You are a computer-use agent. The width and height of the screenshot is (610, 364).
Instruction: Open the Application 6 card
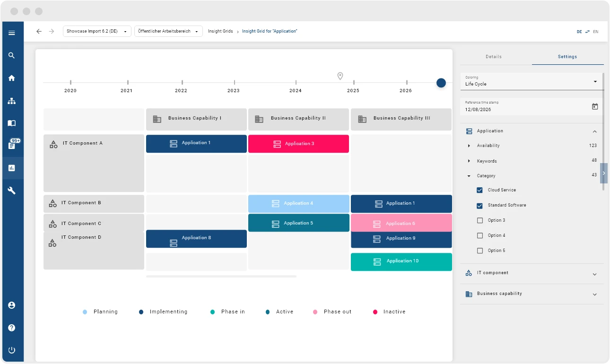[x=401, y=223]
